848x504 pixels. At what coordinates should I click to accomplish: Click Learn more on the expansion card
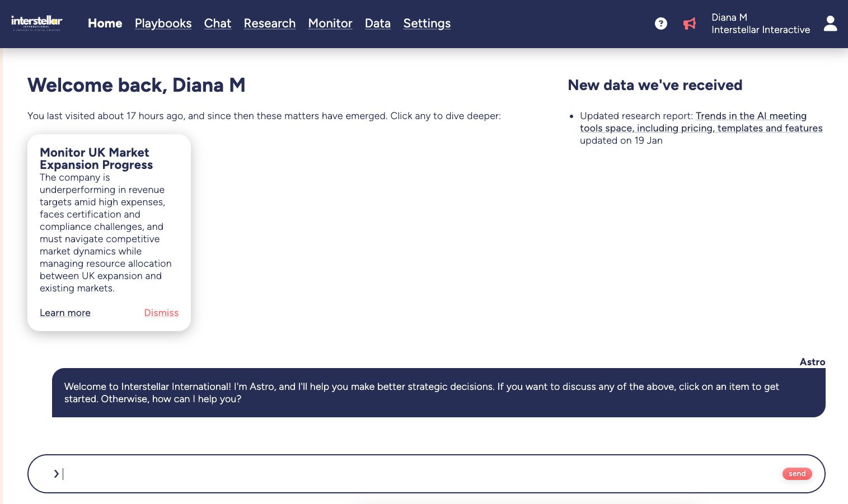(65, 313)
